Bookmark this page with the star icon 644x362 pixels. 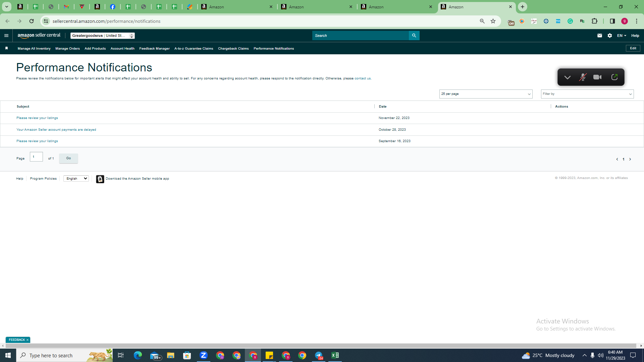tap(493, 21)
